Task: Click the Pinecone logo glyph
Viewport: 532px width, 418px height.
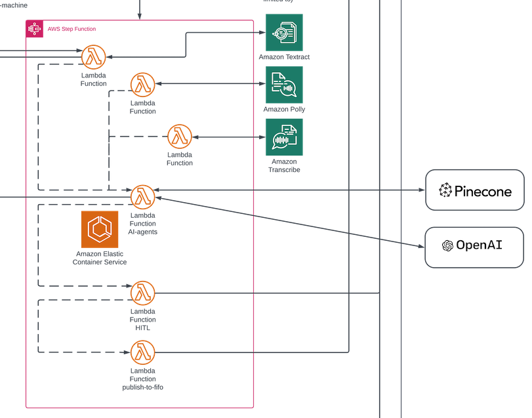Action: (445, 190)
